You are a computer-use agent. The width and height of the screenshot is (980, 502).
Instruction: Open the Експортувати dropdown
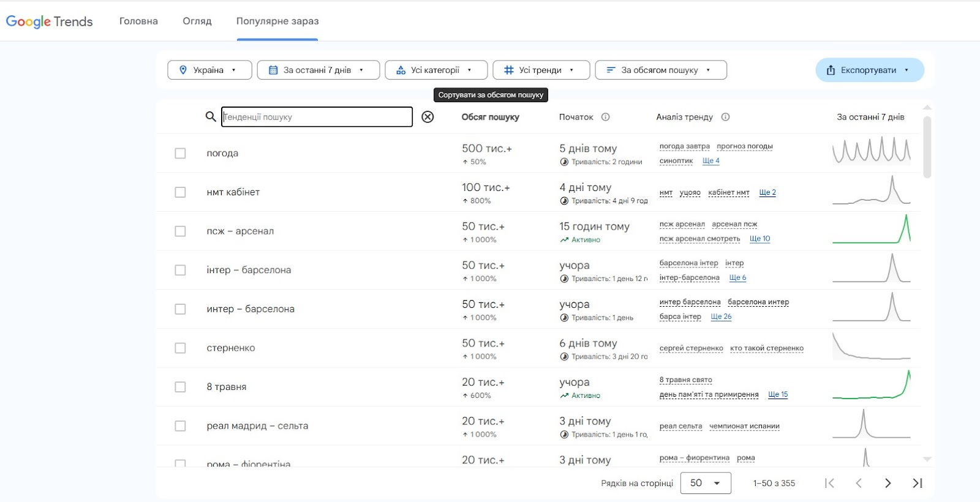(870, 70)
